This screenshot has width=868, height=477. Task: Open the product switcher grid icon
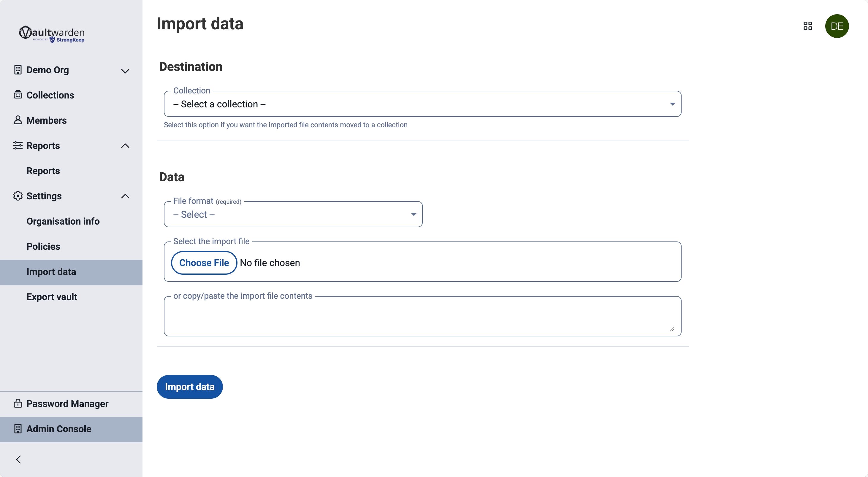coord(808,26)
